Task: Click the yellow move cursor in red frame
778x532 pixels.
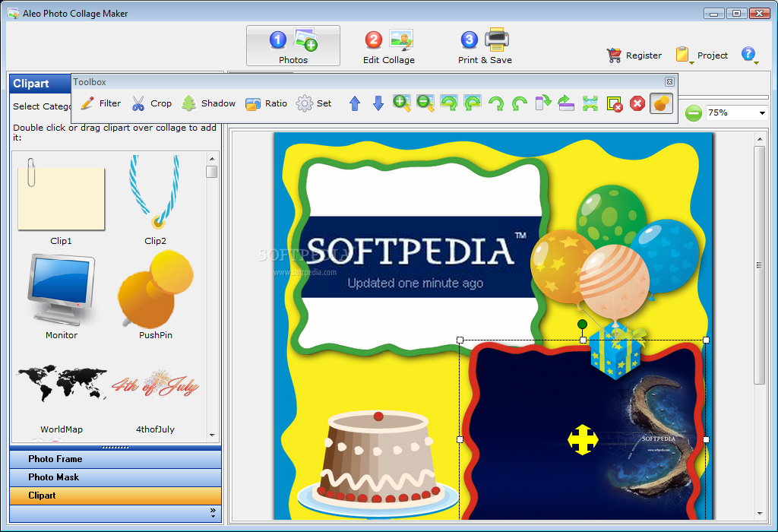Action: pyautogui.click(x=583, y=440)
